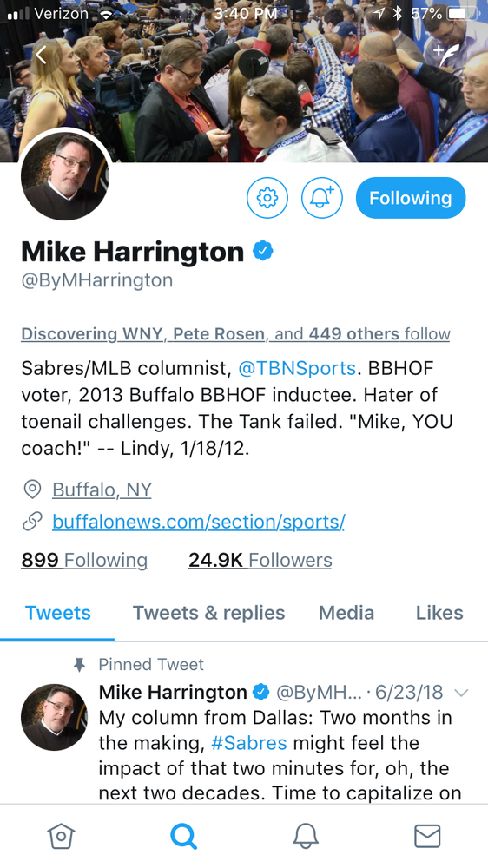Tap the #Sabres hashtag in pinned tweet
This screenshot has height=868, width=488.
[x=249, y=743]
